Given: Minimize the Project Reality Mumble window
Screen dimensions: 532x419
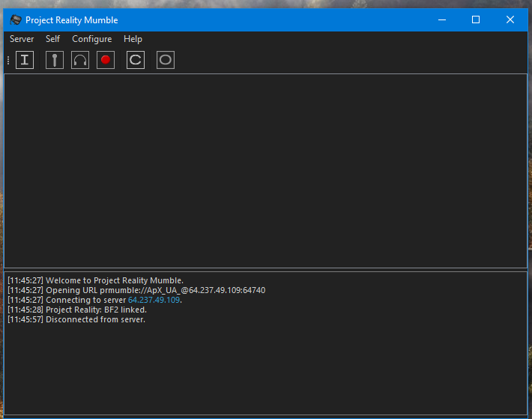Looking at the screenshot, I should click(x=442, y=20).
